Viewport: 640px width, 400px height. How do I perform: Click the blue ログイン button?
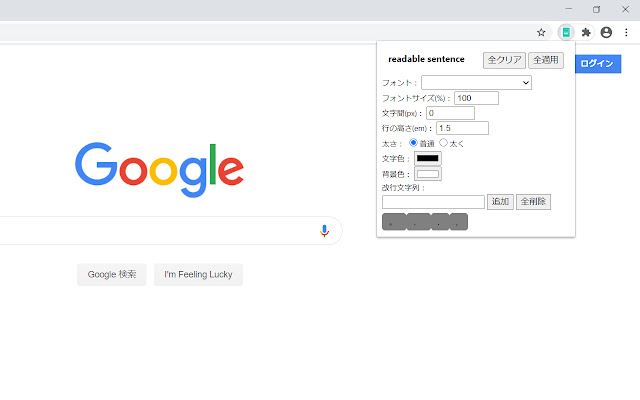pos(598,64)
